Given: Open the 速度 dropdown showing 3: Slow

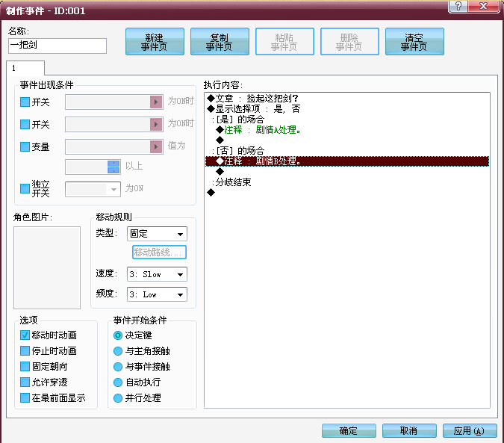Looking at the screenshot, I should click(157, 274).
